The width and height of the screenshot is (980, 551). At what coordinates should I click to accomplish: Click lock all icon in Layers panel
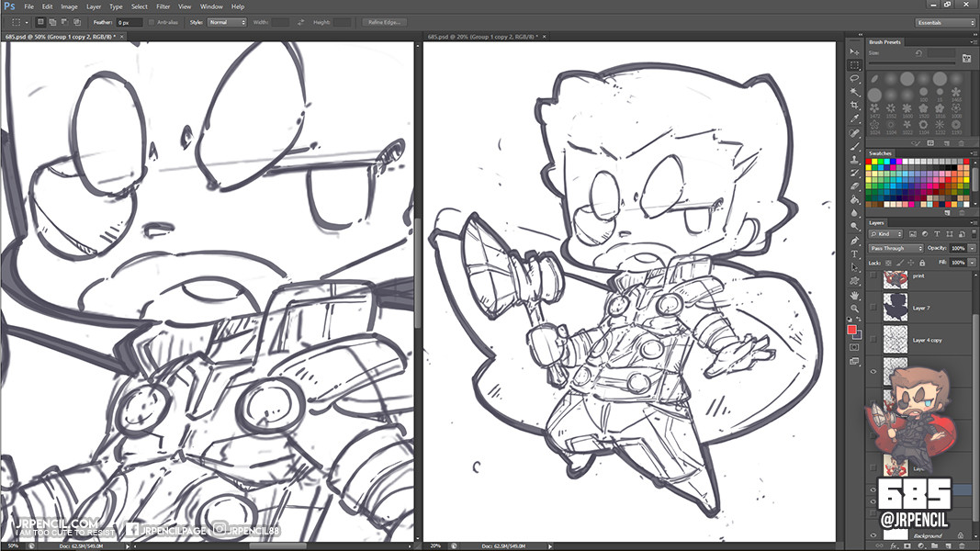922,263
